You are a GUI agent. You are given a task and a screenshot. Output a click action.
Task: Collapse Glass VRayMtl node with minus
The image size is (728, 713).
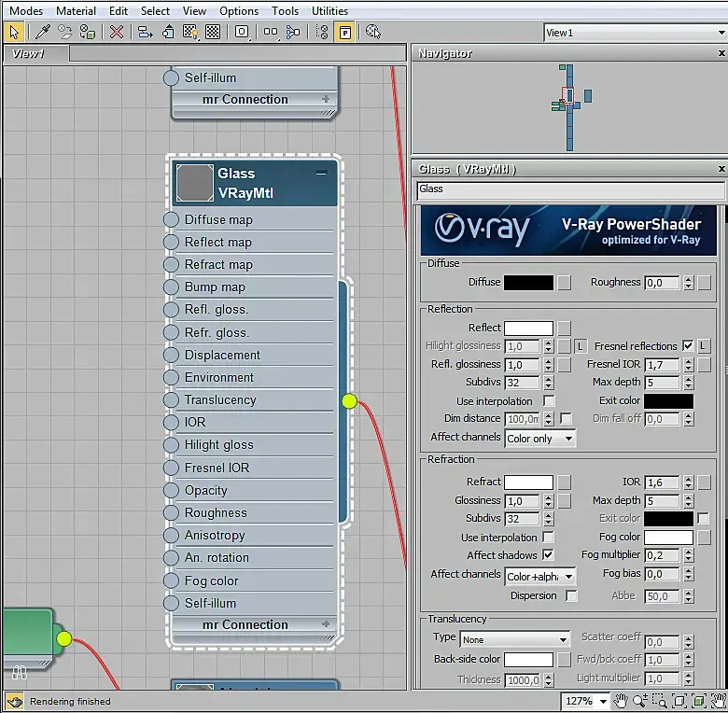321,174
